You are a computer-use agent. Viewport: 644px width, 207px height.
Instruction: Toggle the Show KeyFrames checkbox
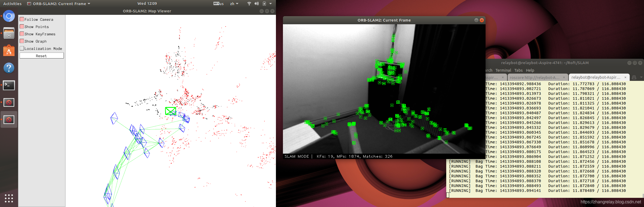click(x=22, y=34)
